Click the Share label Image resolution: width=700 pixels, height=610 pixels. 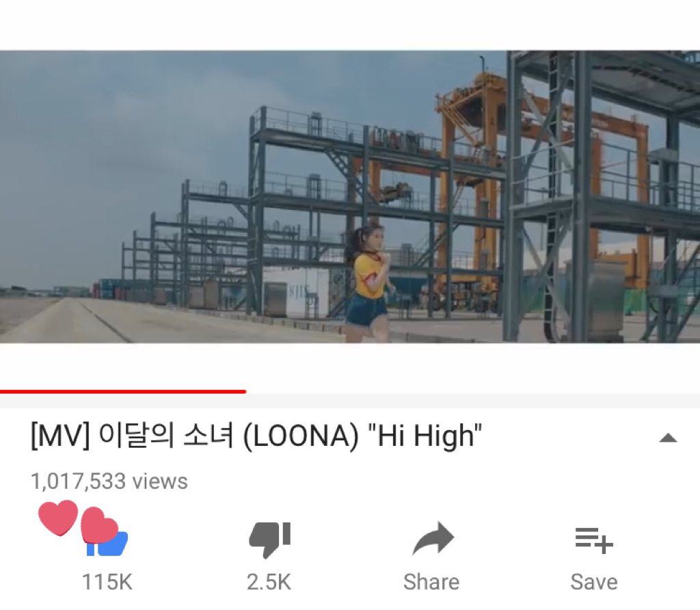tap(431, 582)
